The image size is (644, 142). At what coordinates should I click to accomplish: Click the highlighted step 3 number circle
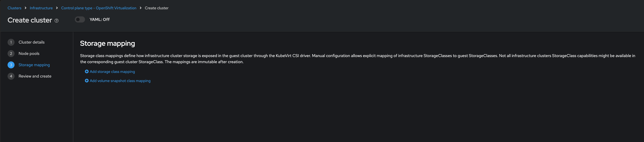pyautogui.click(x=11, y=65)
